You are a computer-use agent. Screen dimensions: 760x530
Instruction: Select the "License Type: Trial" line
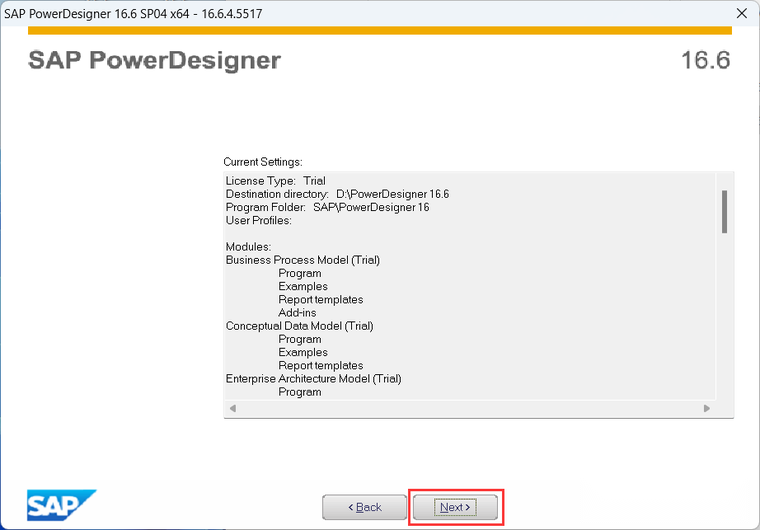tap(275, 181)
